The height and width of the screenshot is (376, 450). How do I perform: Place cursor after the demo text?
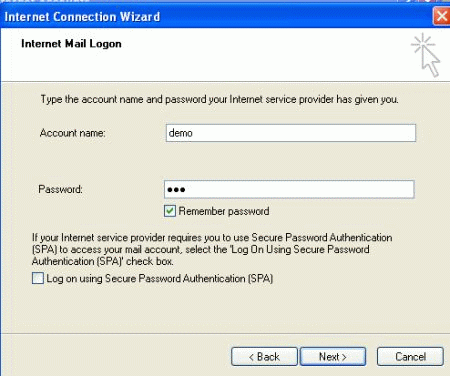[194, 133]
